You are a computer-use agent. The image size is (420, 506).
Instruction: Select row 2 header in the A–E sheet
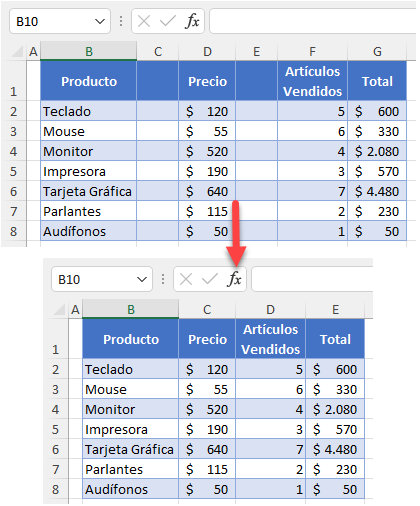click(55, 369)
